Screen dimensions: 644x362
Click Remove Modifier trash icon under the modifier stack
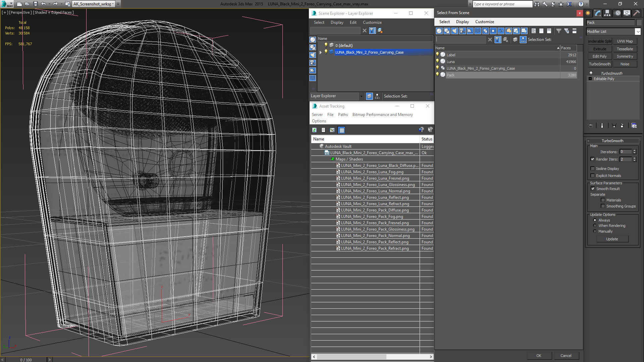tap(622, 126)
